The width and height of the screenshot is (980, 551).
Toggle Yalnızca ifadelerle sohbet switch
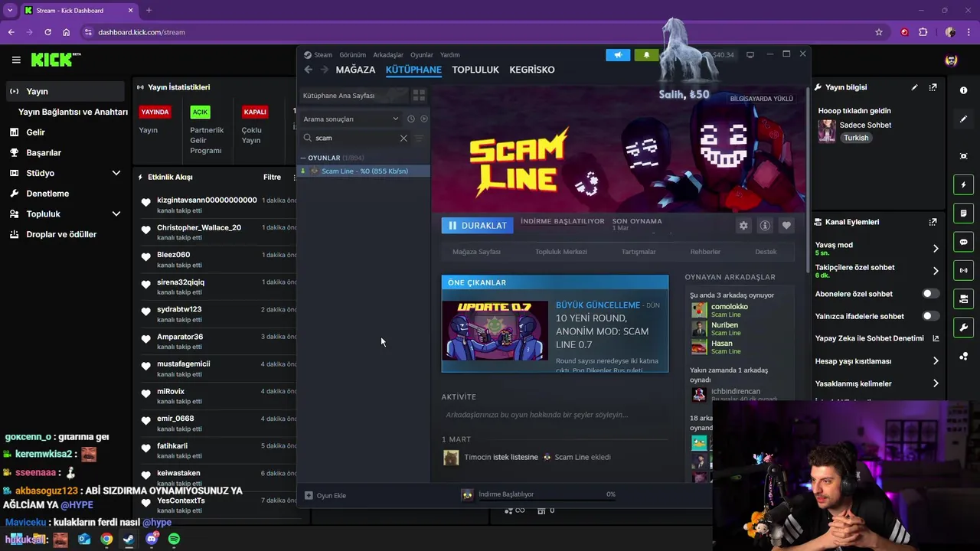coord(930,316)
